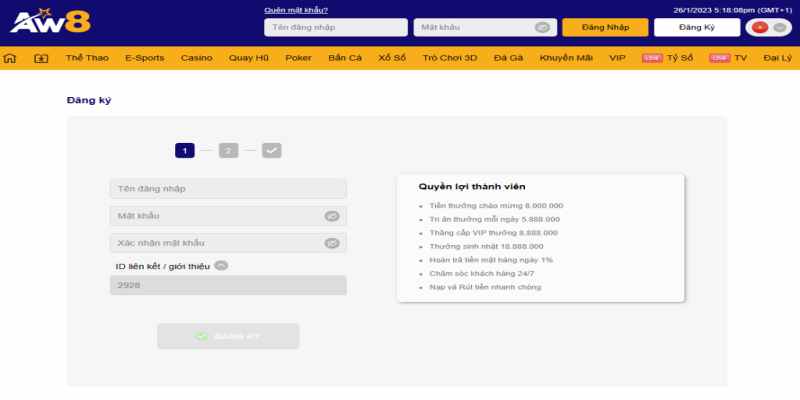This screenshot has width=800, height=400.
Task: Open the Khuyến Mãi tab
Action: [566, 58]
